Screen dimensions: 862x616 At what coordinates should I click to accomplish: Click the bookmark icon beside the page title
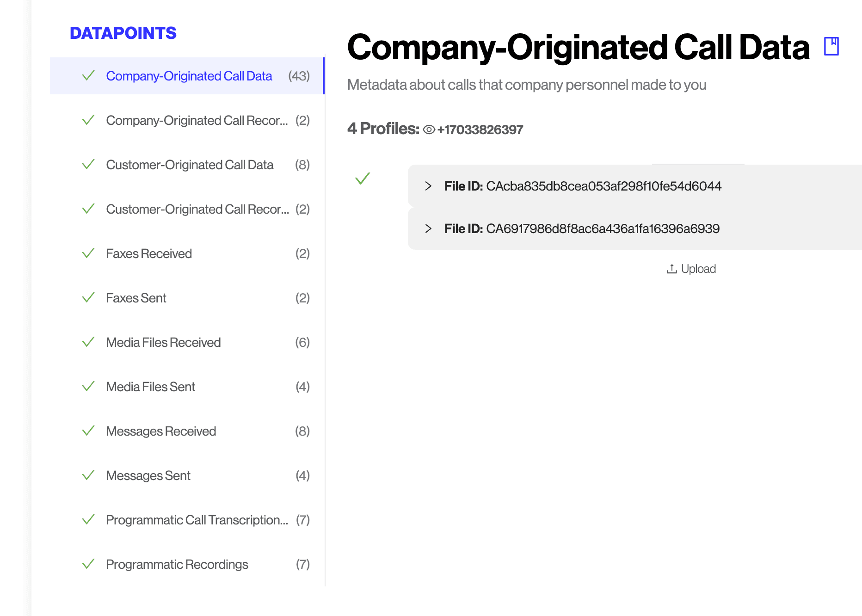831,47
